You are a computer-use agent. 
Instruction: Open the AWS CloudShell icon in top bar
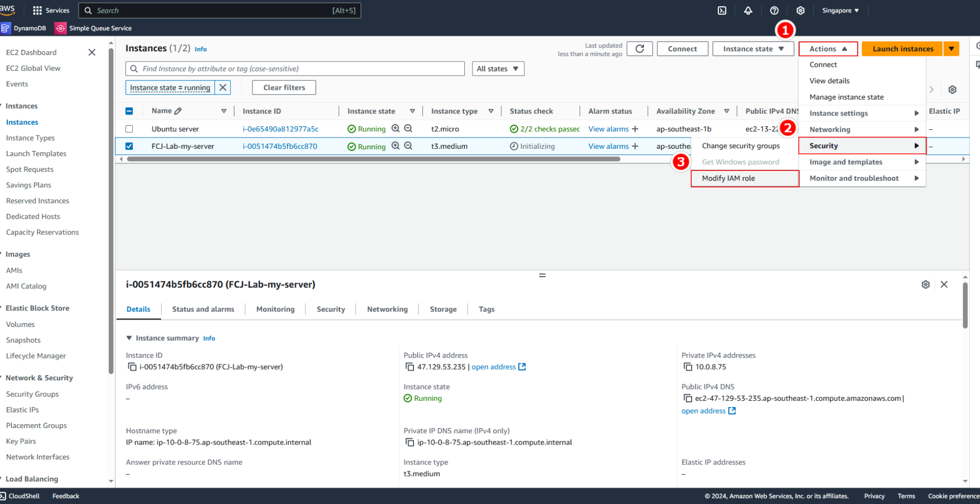point(722,10)
